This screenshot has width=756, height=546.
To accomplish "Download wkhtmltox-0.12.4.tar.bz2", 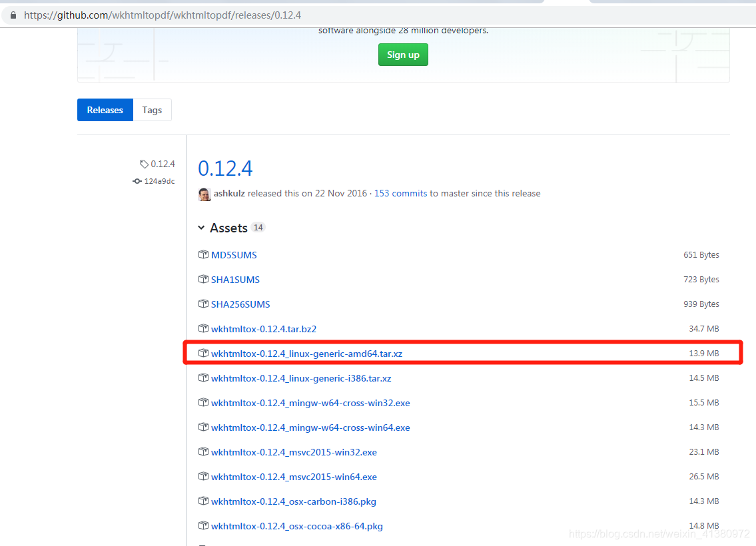I will coord(264,329).
